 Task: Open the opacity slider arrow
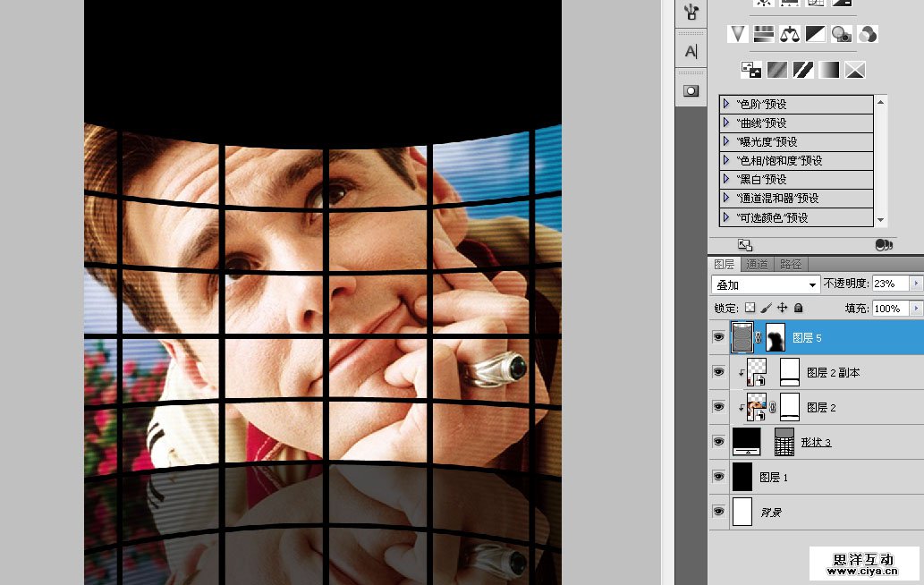click(915, 284)
